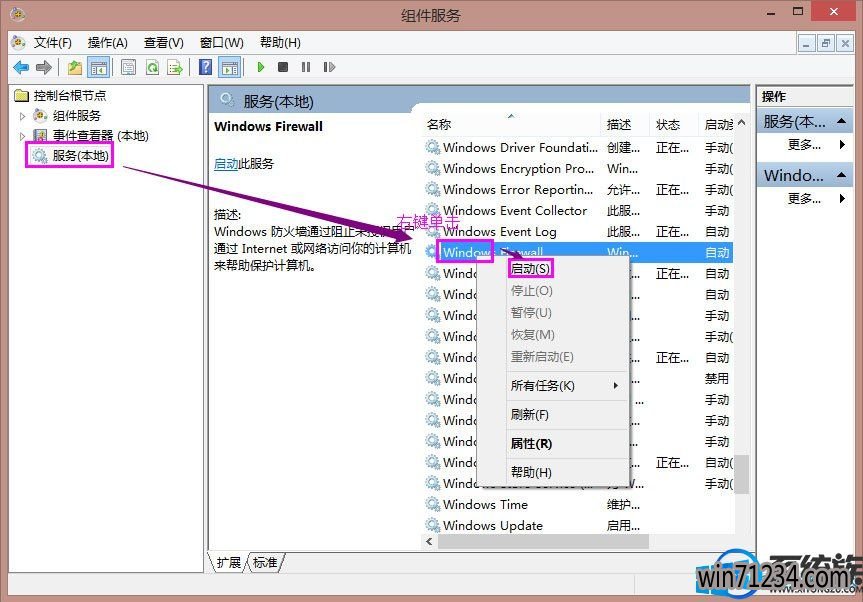Click the 启动 link to start the service

point(226,163)
